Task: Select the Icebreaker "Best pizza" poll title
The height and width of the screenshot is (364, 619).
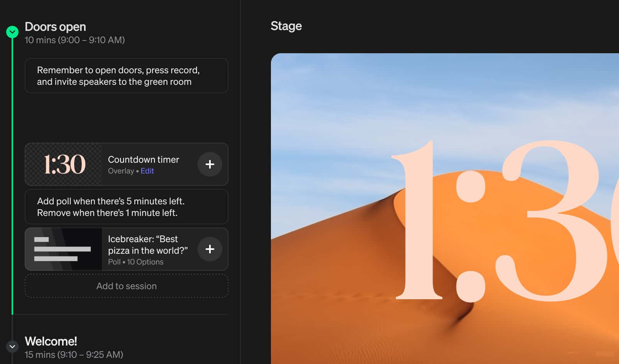Action: 147,244
